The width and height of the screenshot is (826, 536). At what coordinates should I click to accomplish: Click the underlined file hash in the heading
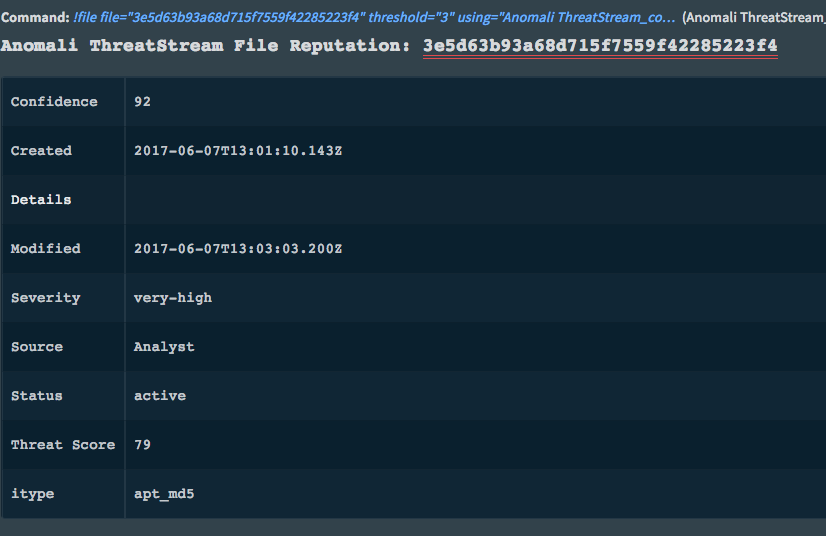pos(600,46)
